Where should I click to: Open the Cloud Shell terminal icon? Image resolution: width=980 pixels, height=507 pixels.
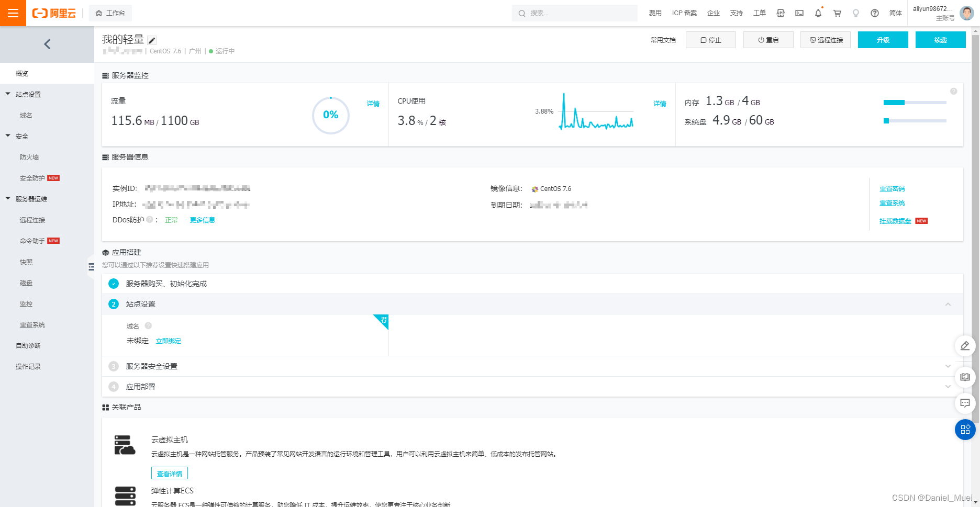(799, 13)
